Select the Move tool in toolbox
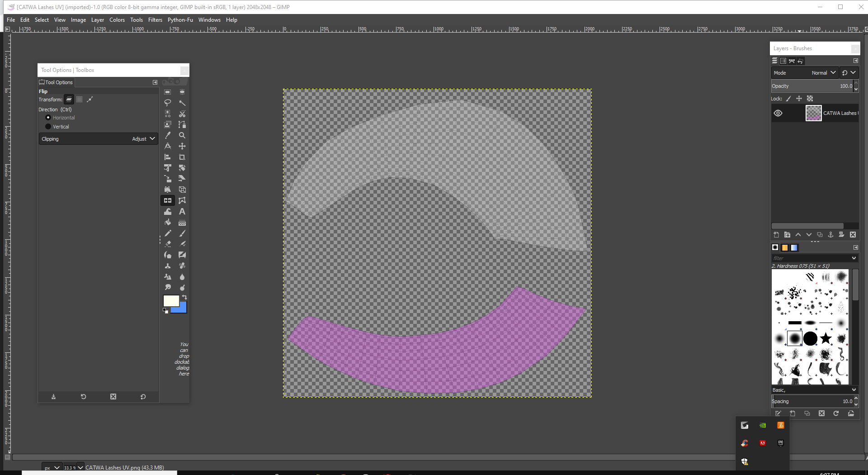The height and width of the screenshot is (475, 868). 182,146
